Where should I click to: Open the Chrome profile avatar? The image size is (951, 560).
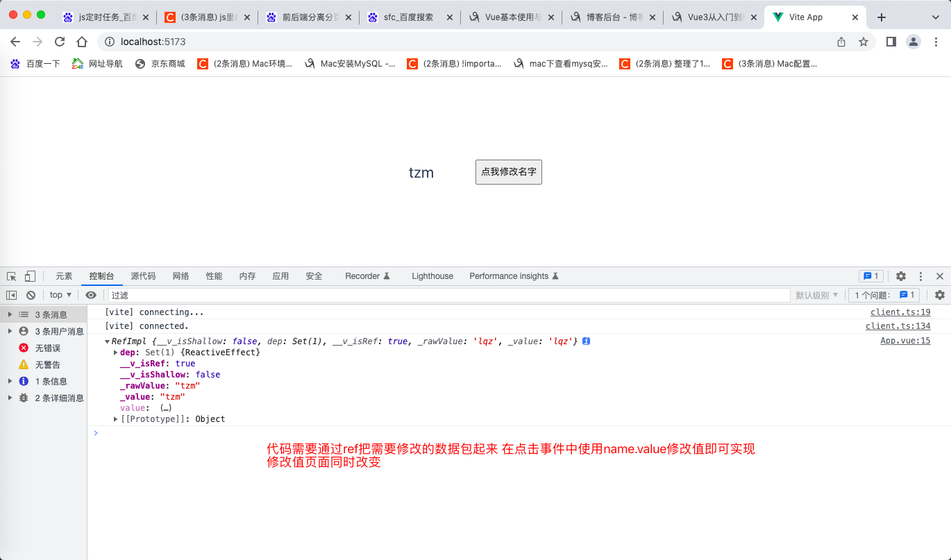[914, 42]
